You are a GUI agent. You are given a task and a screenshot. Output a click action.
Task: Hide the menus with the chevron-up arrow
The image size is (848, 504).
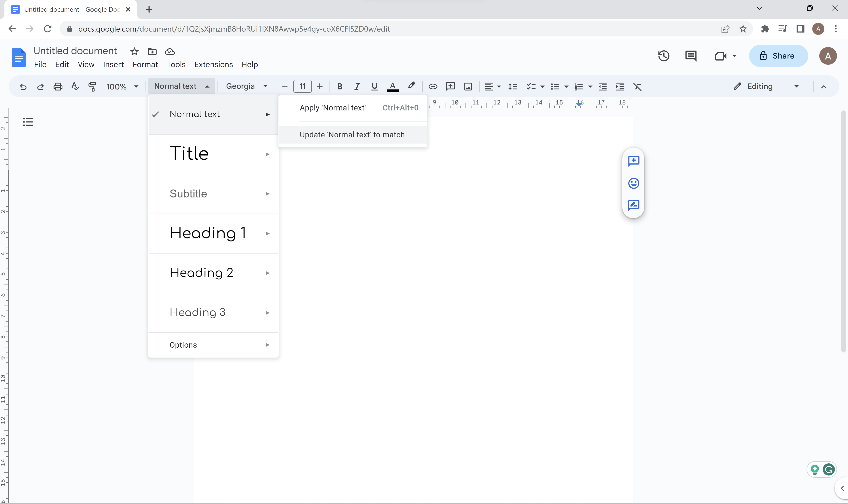823,87
